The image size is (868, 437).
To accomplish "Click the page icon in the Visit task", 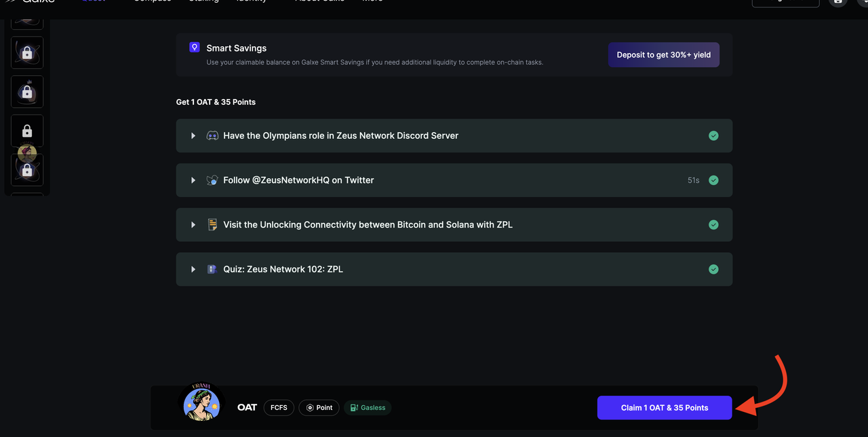I will [212, 225].
